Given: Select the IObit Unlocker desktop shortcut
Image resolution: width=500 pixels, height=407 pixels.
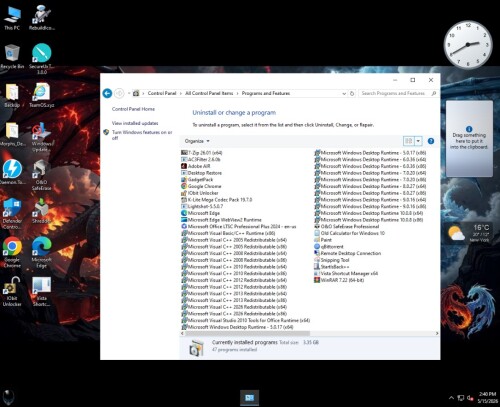Looking at the screenshot, I should (x=12, y=291).
